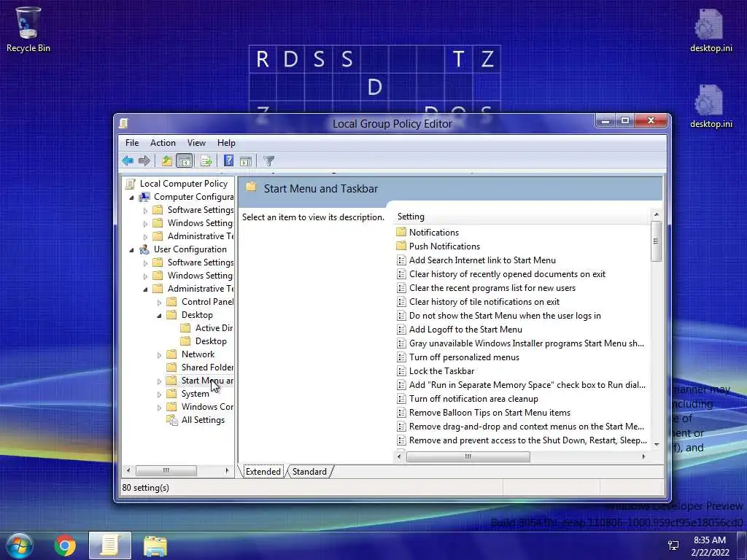This screenshot has height=560, width=747.
Task: Select the upper desktop.ini file icon
Action: 711,29
